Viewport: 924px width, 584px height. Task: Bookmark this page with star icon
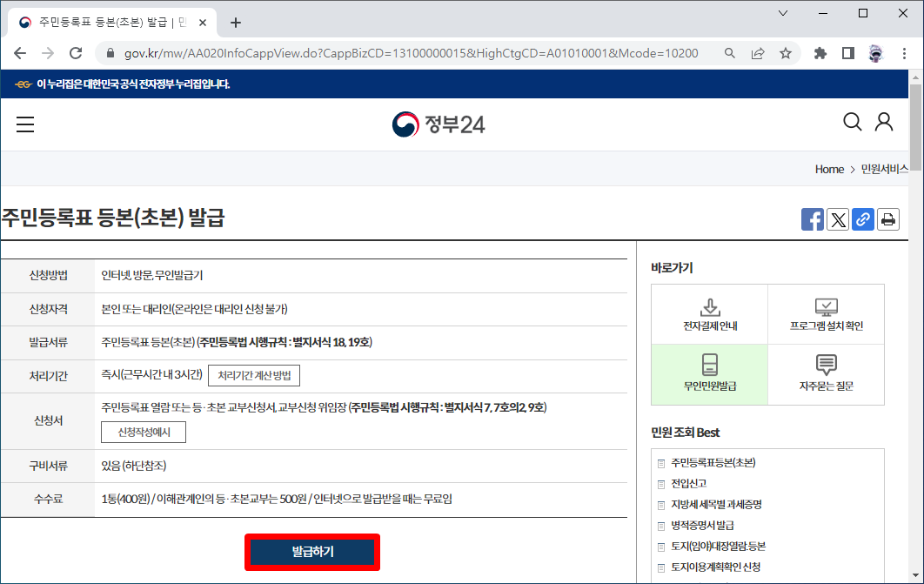click(x=786, y=54)
